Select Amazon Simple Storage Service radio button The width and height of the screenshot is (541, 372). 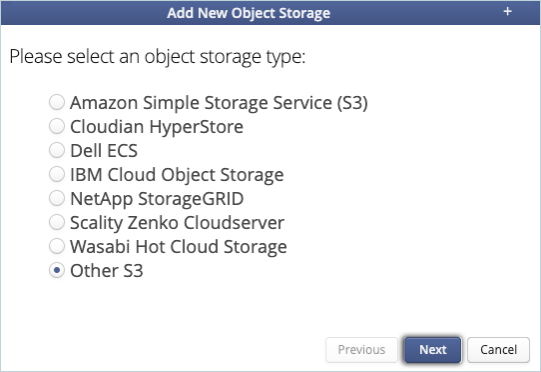point(57,102)
